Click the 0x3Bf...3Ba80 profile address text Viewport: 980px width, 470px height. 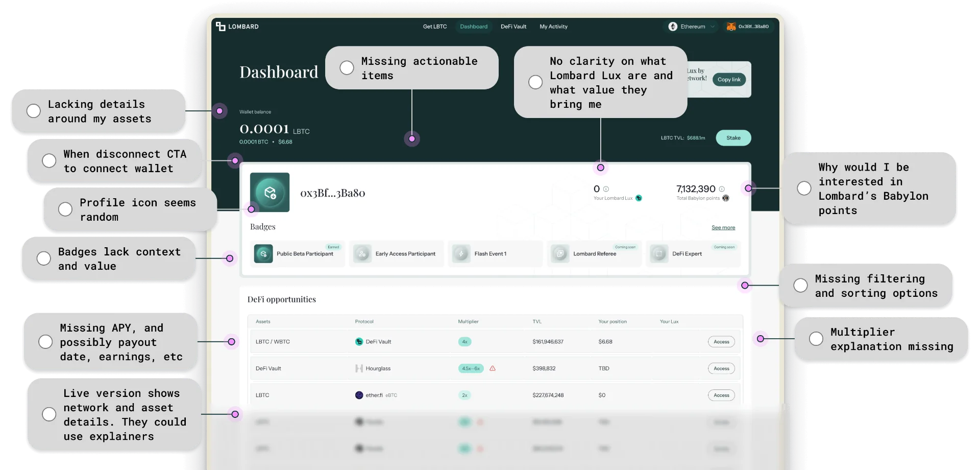point(332,193)
